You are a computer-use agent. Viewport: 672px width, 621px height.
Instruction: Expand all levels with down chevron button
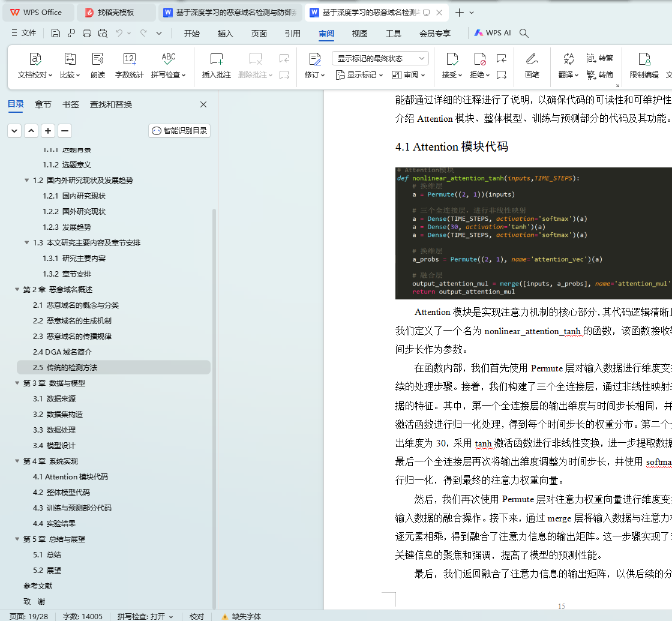[14, 131]
